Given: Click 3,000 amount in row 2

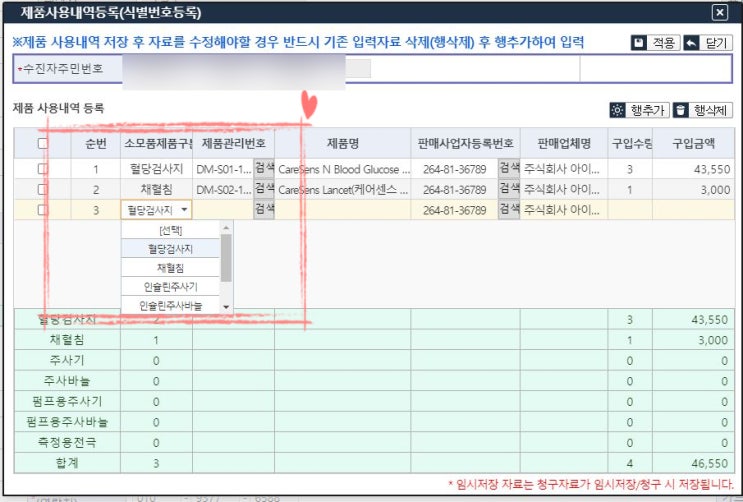Looking at the screenshot, I should pos(715,190).
